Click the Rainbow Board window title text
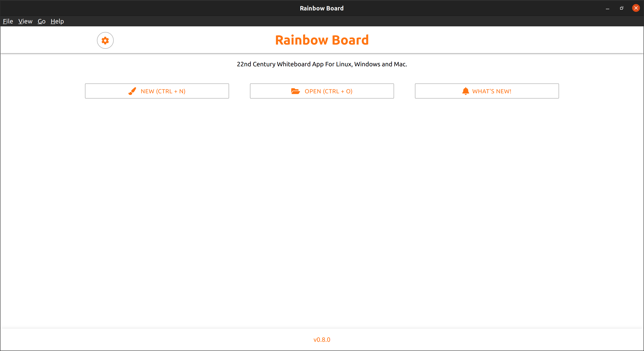The width and height of the screenshot is (644, 351). 322,8
